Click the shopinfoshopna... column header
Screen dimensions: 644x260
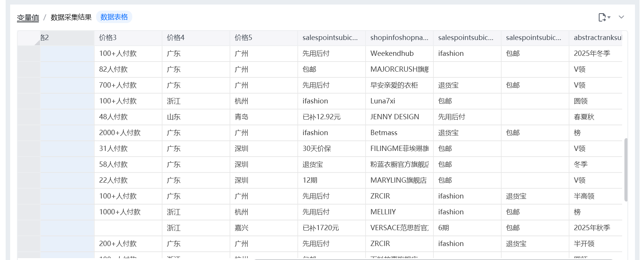coord(399,38)
